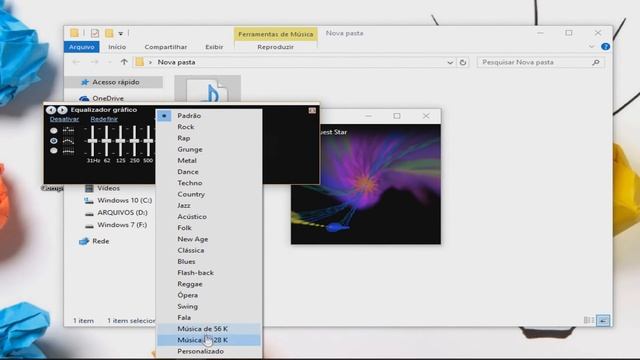Choose the Country preset
Image resolution: width=640 pixels, height=360 pixels.
[x=209, y=194]
